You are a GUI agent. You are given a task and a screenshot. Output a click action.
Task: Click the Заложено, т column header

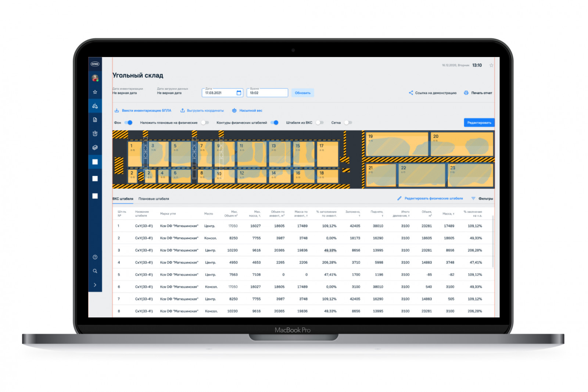pyautogui.click(x=353, y=214)
